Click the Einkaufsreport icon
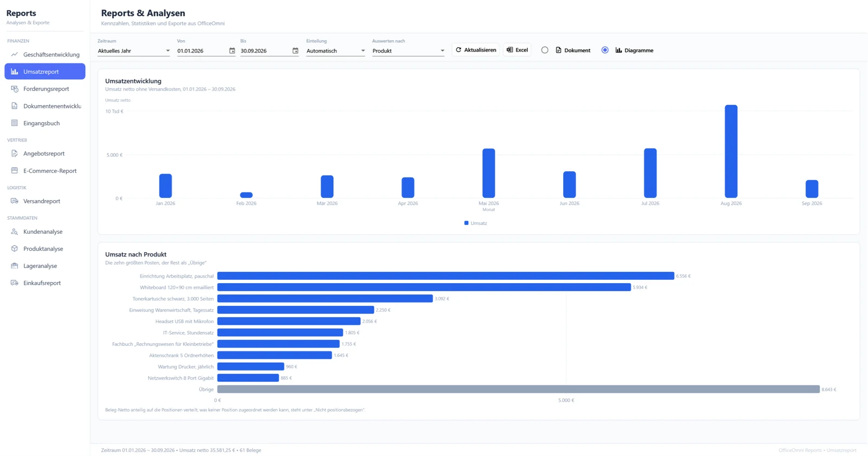The image size is (868, 456). pyautogui.click(x=15, y=283)
